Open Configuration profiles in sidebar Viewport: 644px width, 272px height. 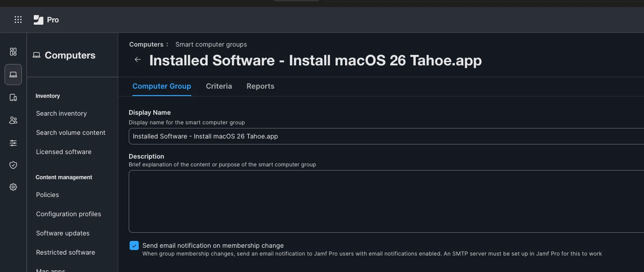[68, 214]
